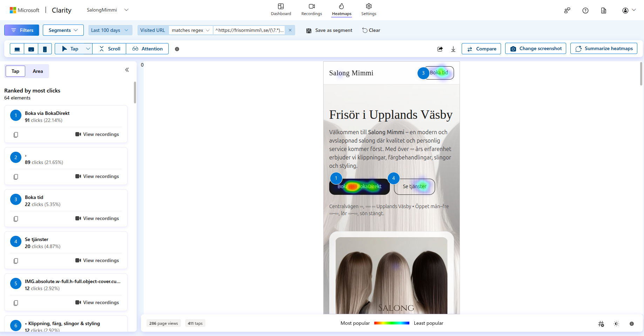Open the Dashboard tab

tap(281, 10)
